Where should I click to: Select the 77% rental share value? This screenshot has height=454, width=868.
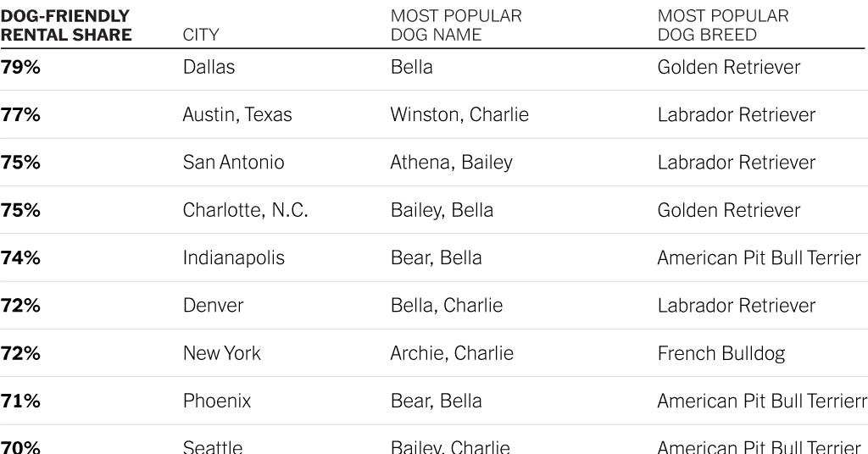tap(20, 114)
